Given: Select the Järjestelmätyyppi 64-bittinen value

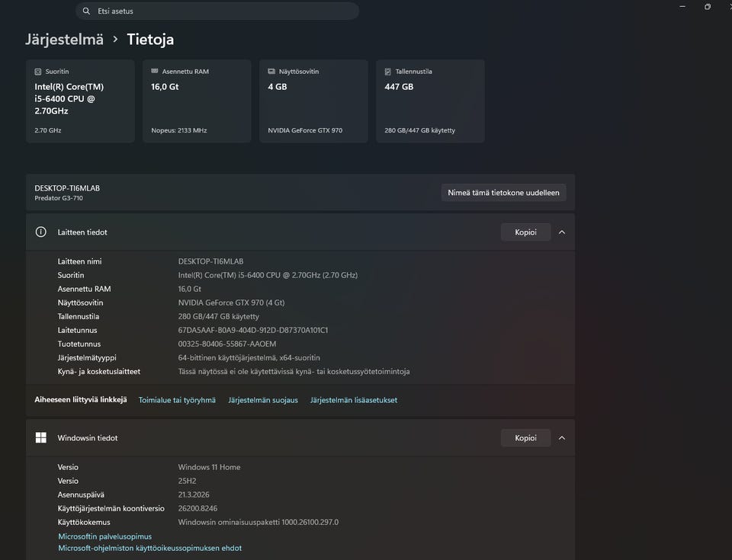Looking at the screenshot, I should pos(249,357).
